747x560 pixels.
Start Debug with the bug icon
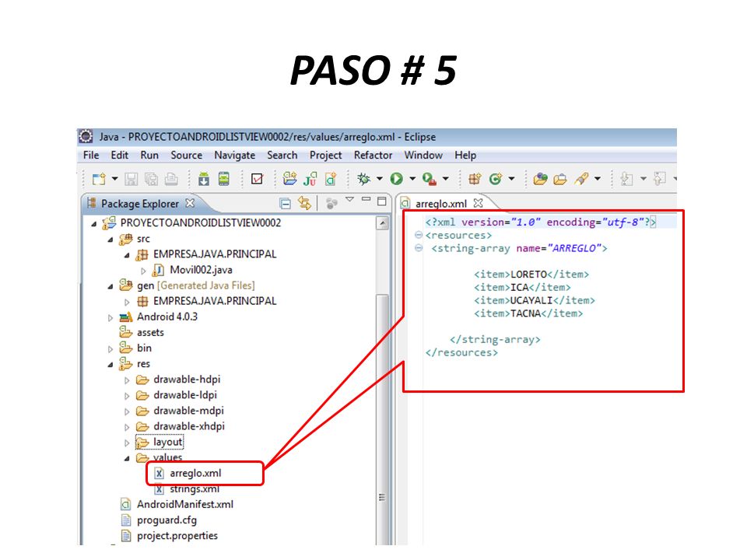[x=364, y=179]
